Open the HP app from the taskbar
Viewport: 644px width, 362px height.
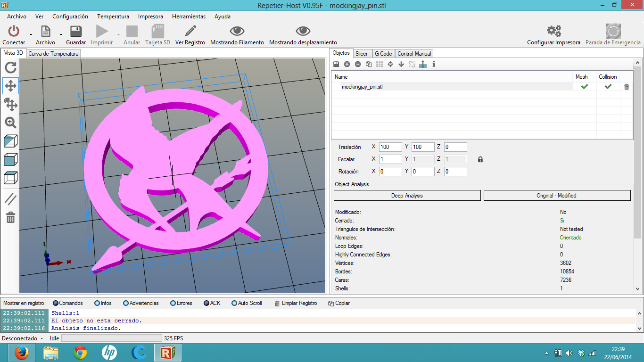click(x=109, y=353)
